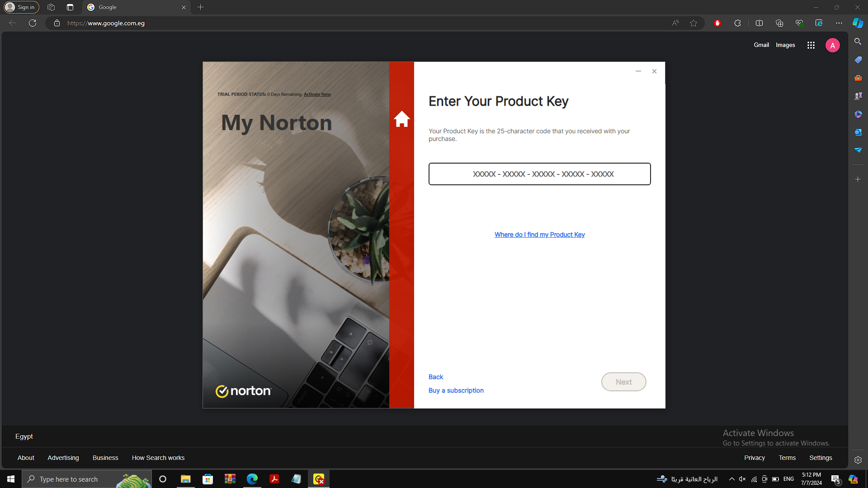Refresh the current page
The height and width of the screenshot is (488, 868).
(x=33, y=23)
